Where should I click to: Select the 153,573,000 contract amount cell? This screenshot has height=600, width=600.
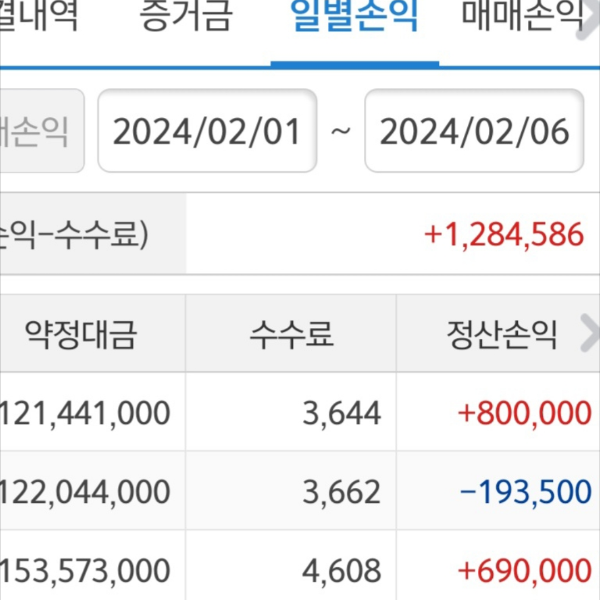(x=88, y=570)
